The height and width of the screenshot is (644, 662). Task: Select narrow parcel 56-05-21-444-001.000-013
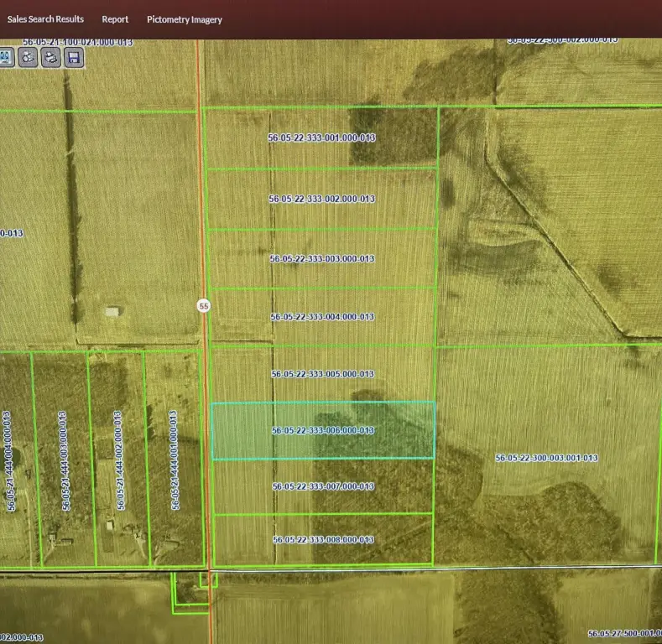tap(173, 460)
